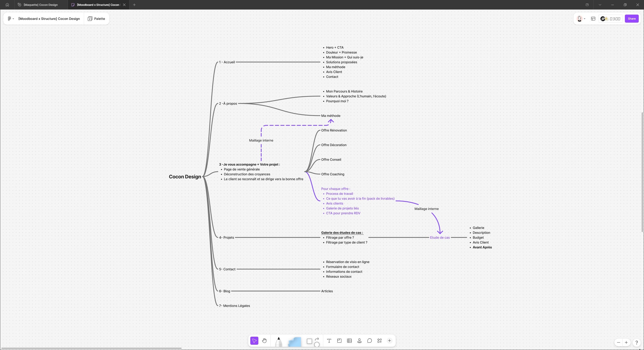The width and height of the screenshot is (644, 350).
Task: Close the Moodboard x Structure tab
Action: tap(124, 5)
